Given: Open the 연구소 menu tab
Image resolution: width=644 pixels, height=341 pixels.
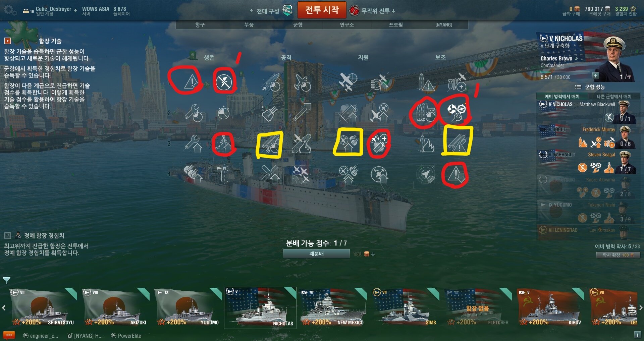Looking at the screenshot, I should (347, 25).
